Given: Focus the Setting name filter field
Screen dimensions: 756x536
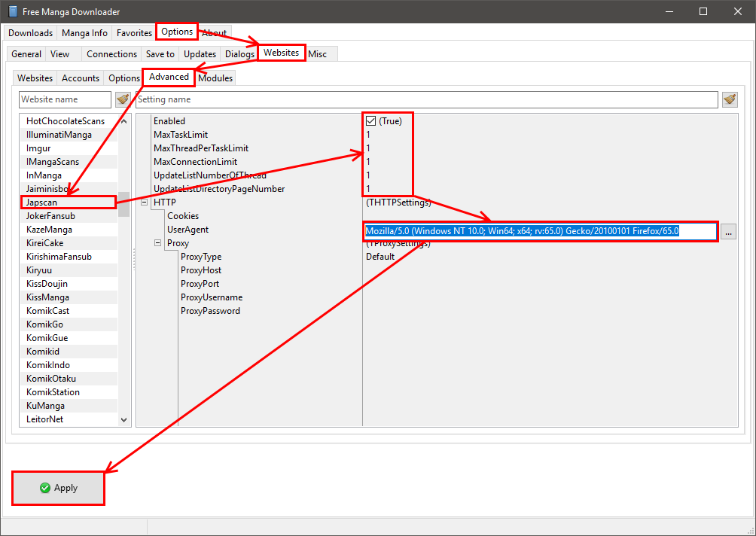Looking at the screenshot, I should pyautogui.click(x=427, y=100).
